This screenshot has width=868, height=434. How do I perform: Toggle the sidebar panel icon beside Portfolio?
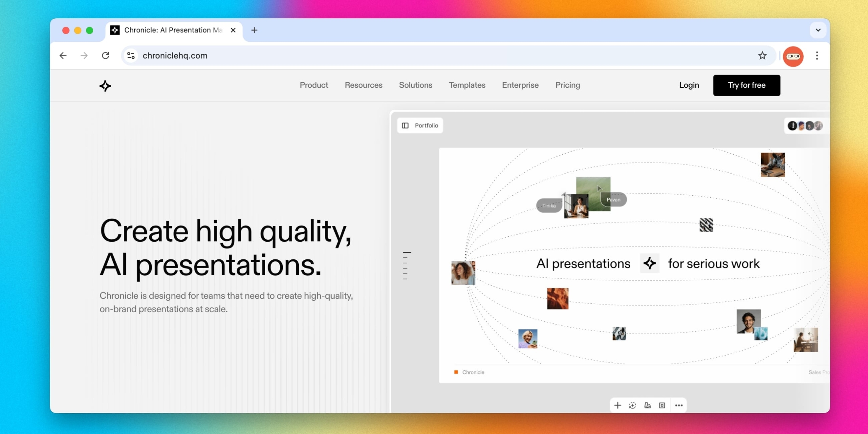tap(405, 125)
